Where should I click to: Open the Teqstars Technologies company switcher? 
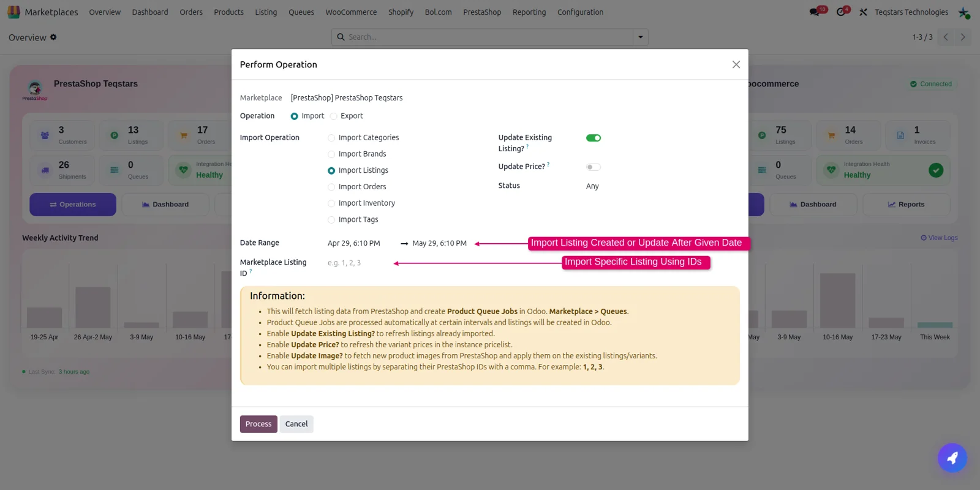tap(911, 12)
